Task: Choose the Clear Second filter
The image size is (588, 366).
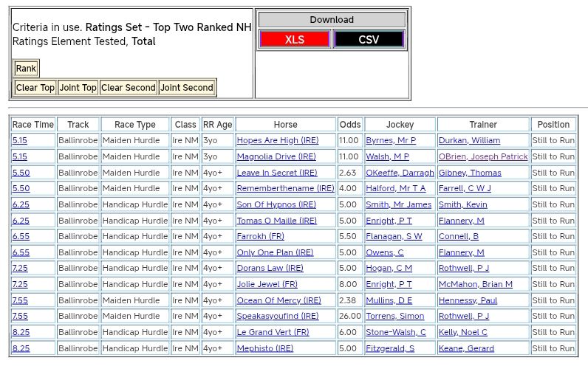Action: tap(129, 88)
